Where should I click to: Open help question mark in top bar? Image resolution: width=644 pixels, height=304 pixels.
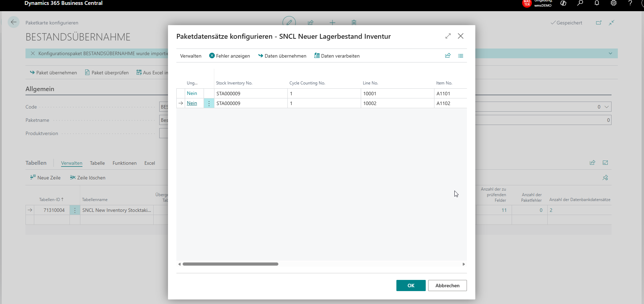click(630, 3)
